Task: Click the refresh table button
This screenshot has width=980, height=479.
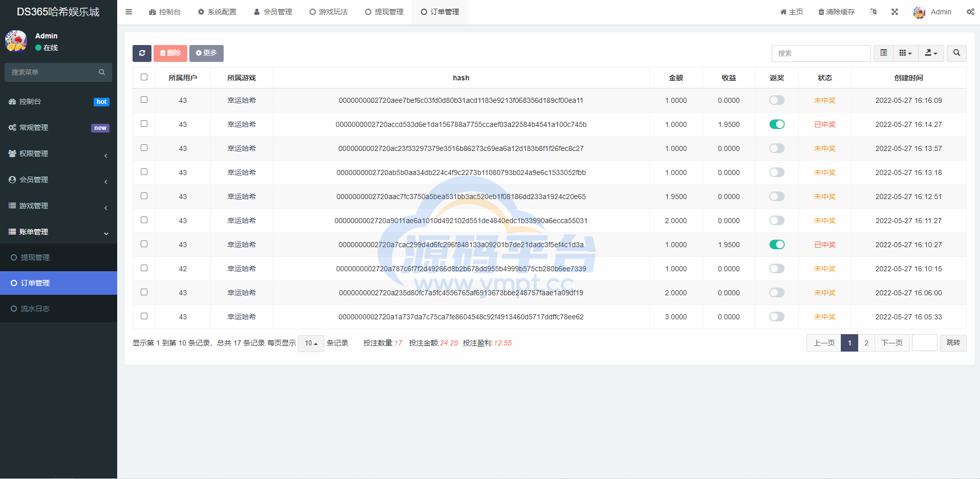Action: point(142,53)
